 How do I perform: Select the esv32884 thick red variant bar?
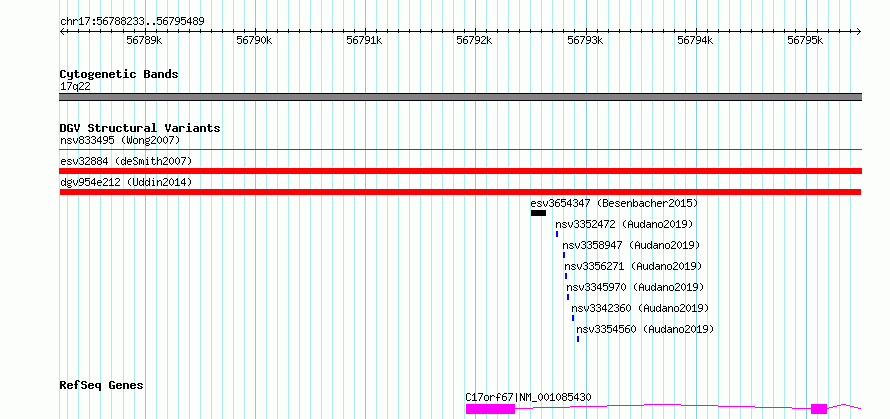coord(461,171)
